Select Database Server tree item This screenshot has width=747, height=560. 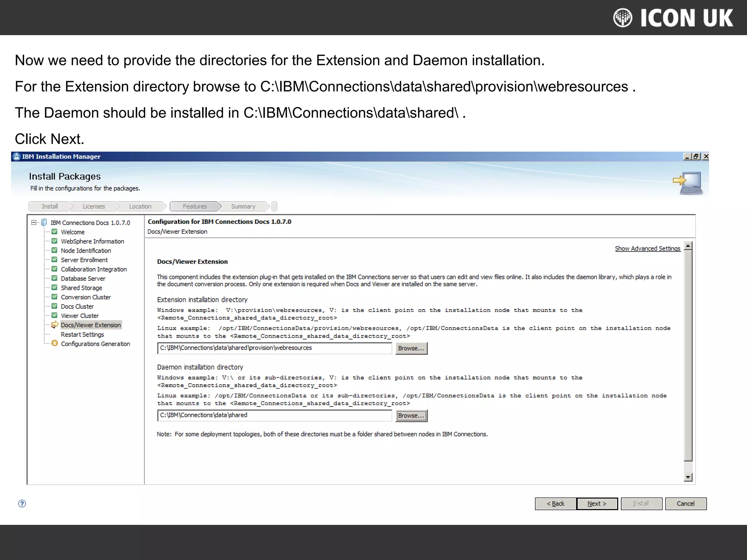pos(83,279)
